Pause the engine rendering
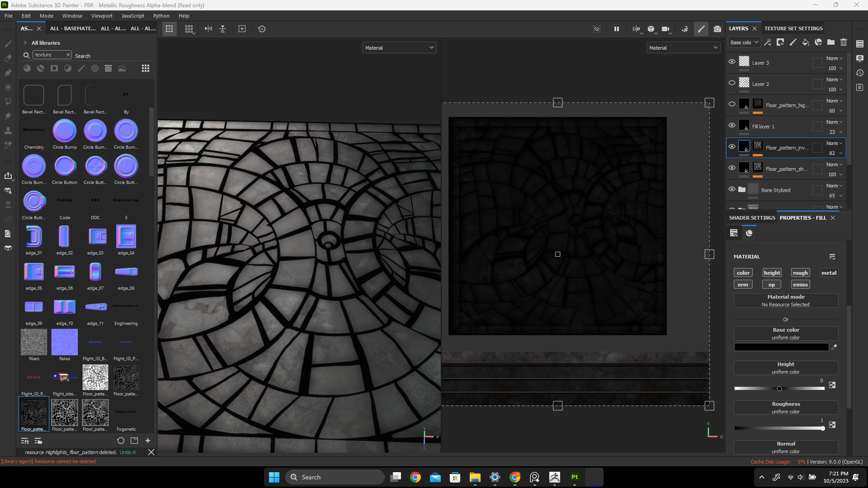This screenshot has height=488, width=868. [x=616, y=29]
